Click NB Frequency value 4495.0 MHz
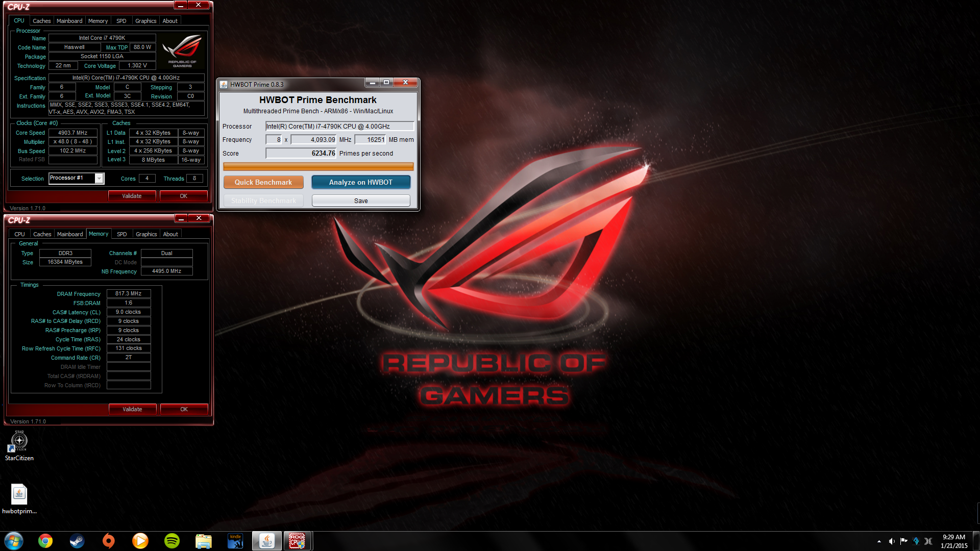 (x=166, y=271)
